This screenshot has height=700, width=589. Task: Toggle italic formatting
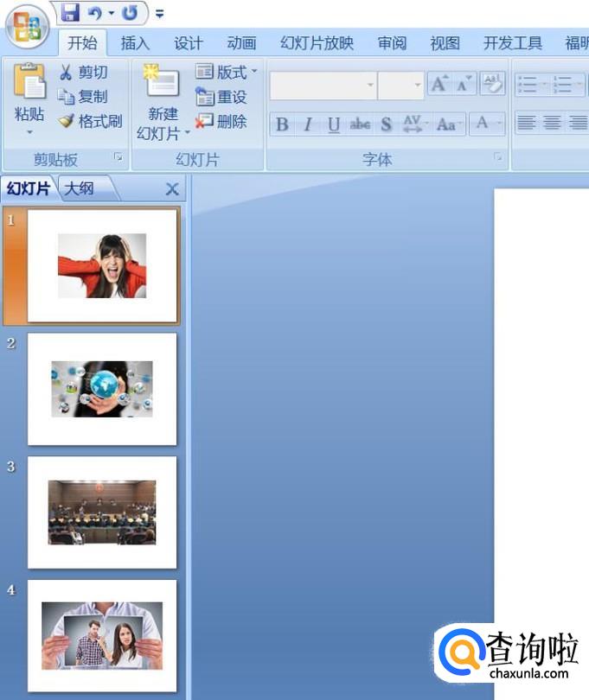click(x=307, y=124)
